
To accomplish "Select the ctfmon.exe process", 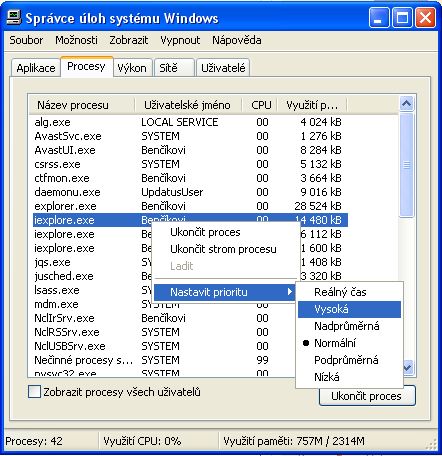I will click(190, 178).
